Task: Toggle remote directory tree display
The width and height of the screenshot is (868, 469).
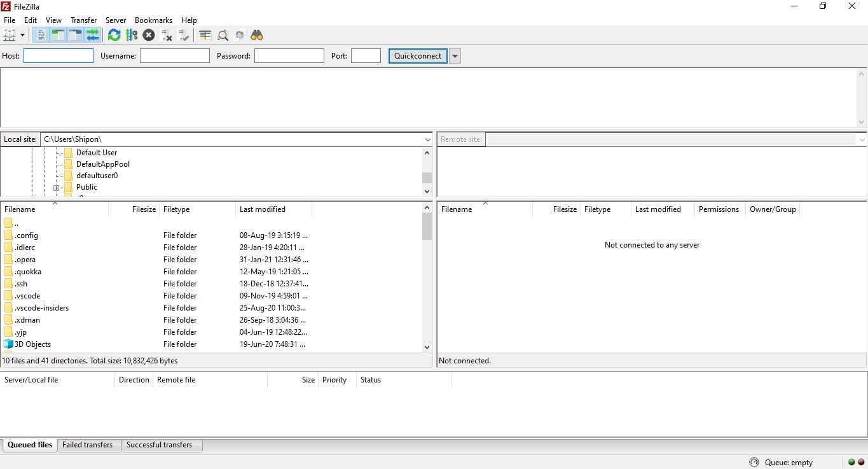Action: [76, 35]
